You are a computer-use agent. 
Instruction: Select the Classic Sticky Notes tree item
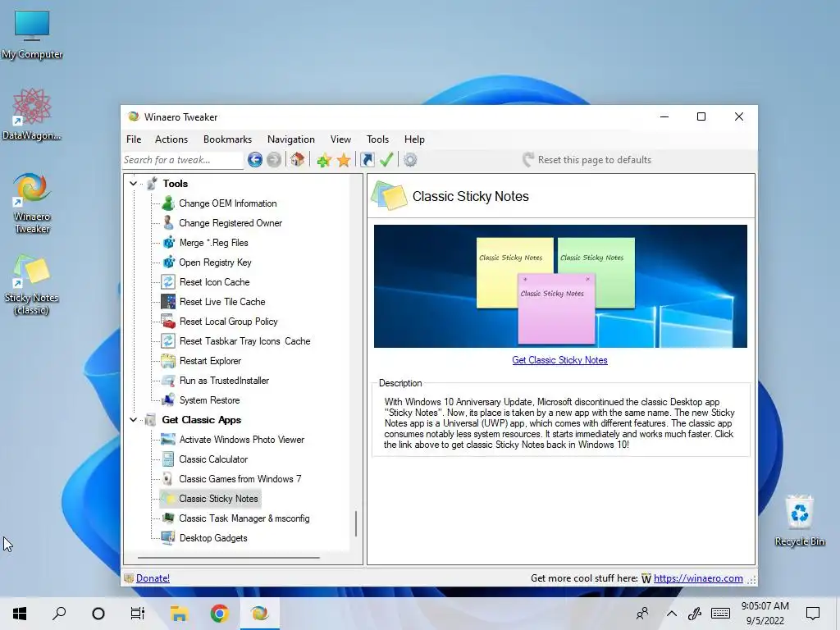[210, 499]
